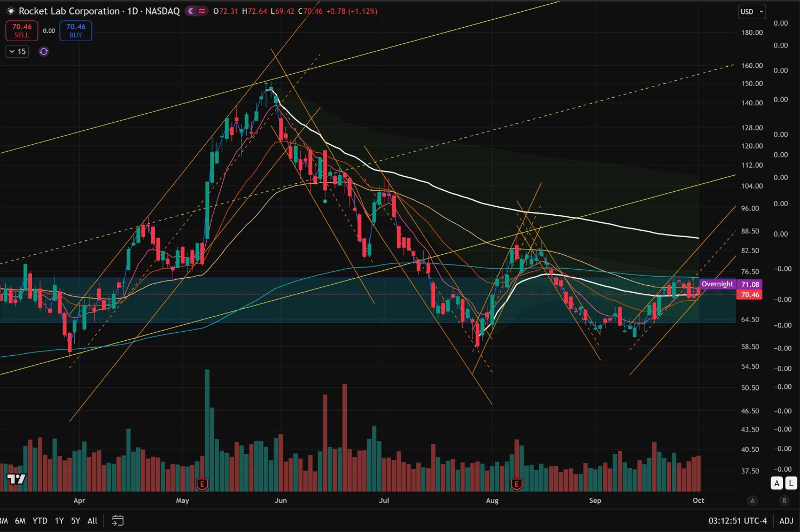Click the purple refresh indicator icon
This screenshot has width=800, height=532.
(x=44, y=51)
